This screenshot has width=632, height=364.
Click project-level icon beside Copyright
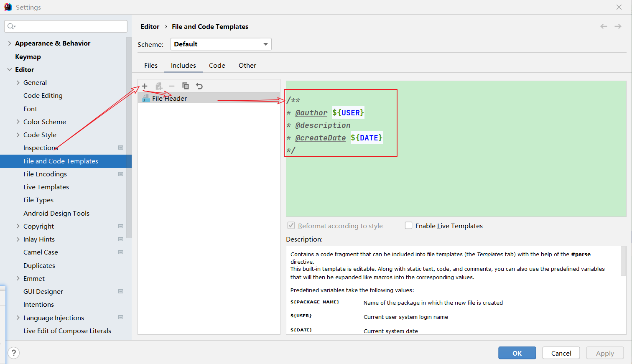(120, 226)
